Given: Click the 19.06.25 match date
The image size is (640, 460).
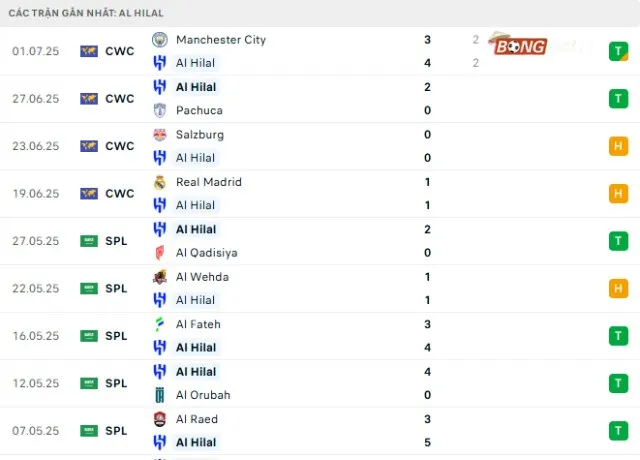Looking at the screenshot, I should click(x=34, y=194).
